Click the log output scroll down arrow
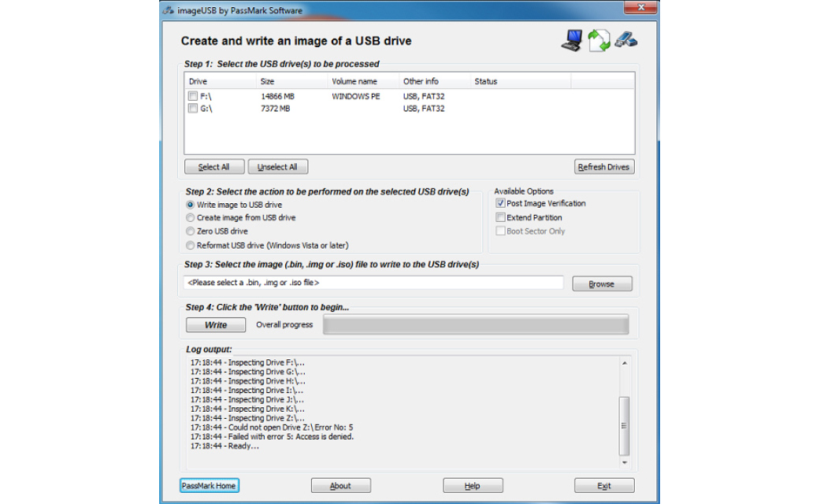Screen dimensions: 820x504 pos(625,463)
